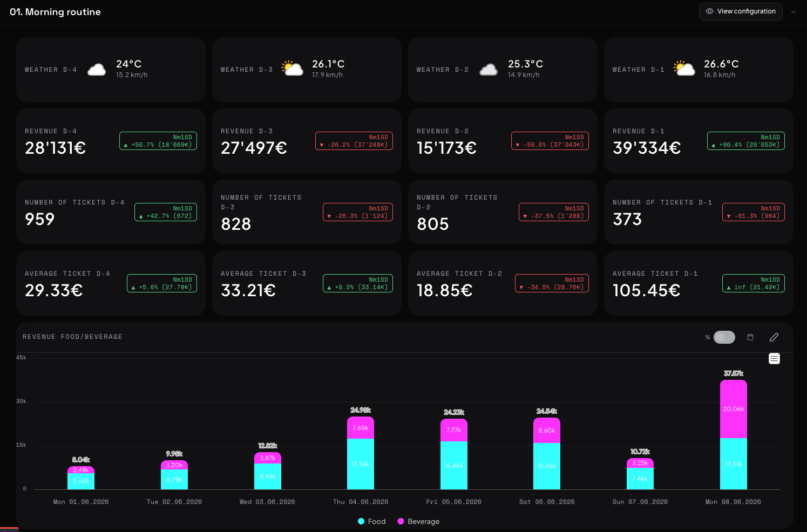This screenshot has height=532, width=807.
Task: Click the Revenue D-1 Nm1SD +90.4% badge
Action: 746,141
